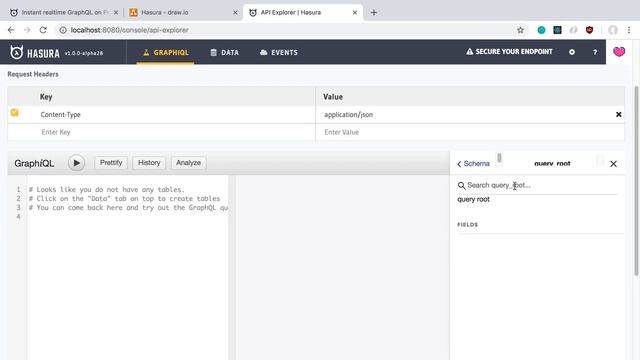
Task: Click the search magnifier icon
Action: (461, 186)
